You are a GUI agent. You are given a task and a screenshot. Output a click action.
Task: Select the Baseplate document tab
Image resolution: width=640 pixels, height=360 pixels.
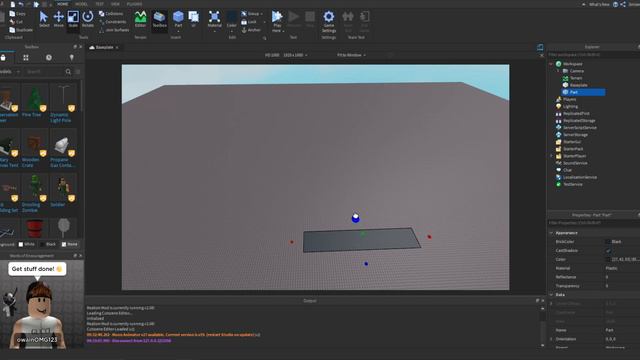(104, 47)
